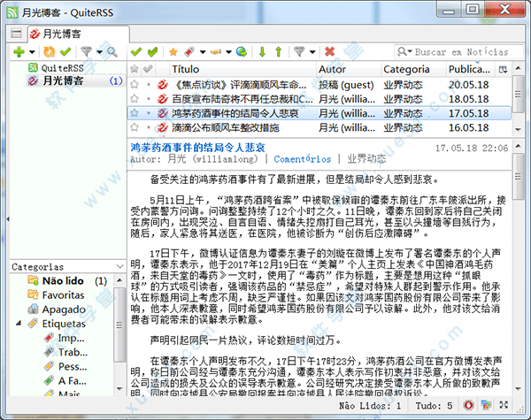531x420 pixels.
Task: Click the main menu hamburger button
Action: click(x=16, y=34)
